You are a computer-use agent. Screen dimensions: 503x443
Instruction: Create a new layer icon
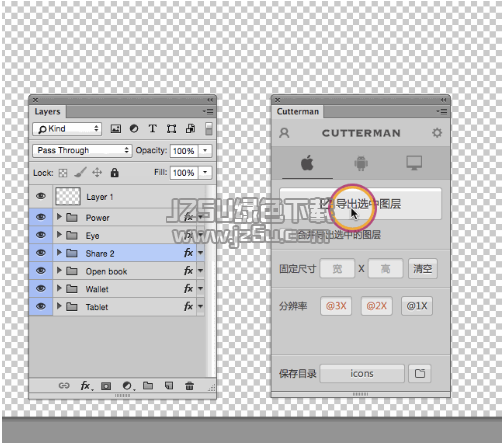(x=169, y=386)
